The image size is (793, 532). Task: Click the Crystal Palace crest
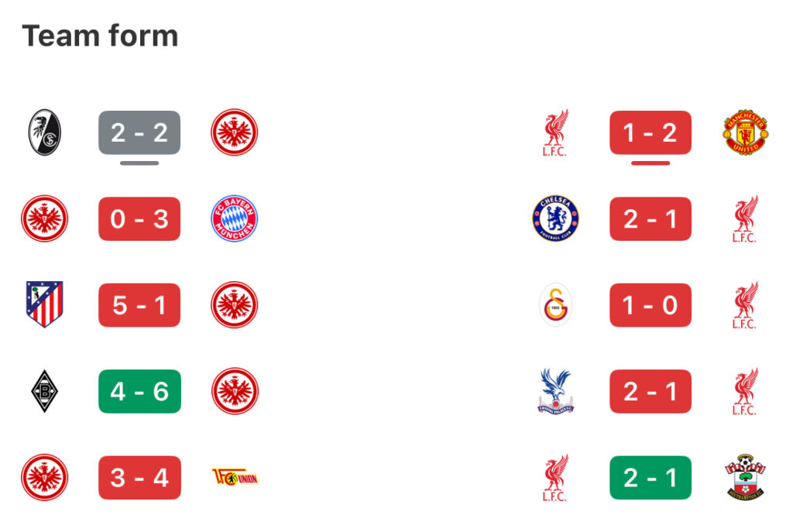point(555,391)
